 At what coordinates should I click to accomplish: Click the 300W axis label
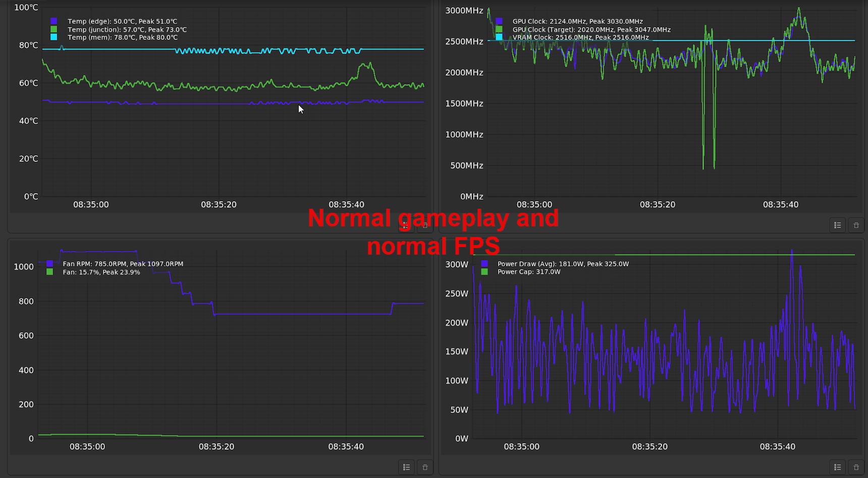[457, 265]
